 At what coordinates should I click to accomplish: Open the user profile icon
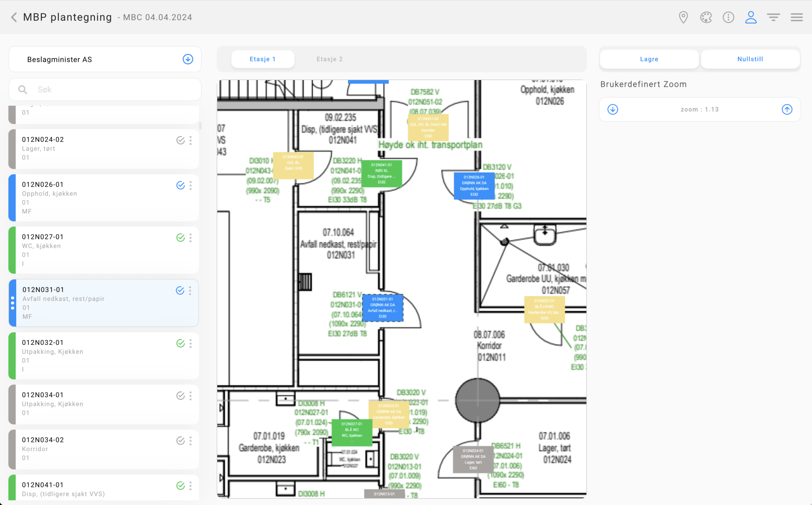pyautogui.click(x=751, y=17)
